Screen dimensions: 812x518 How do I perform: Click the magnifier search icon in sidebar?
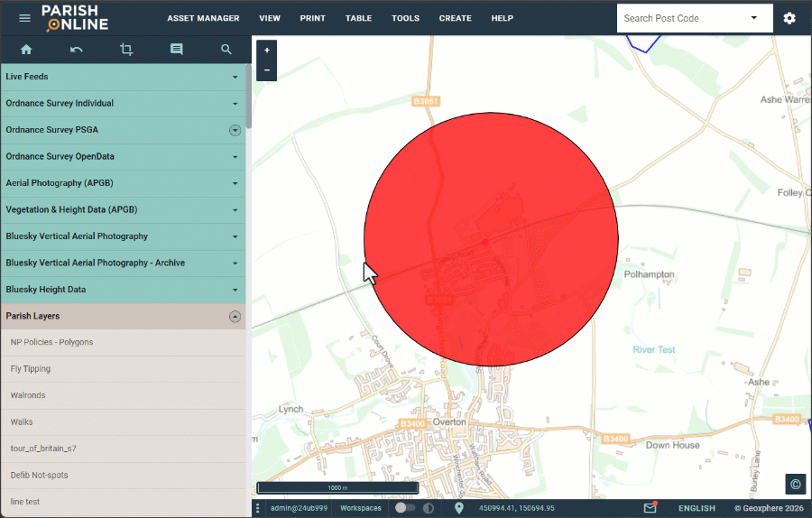pos(226,50)
